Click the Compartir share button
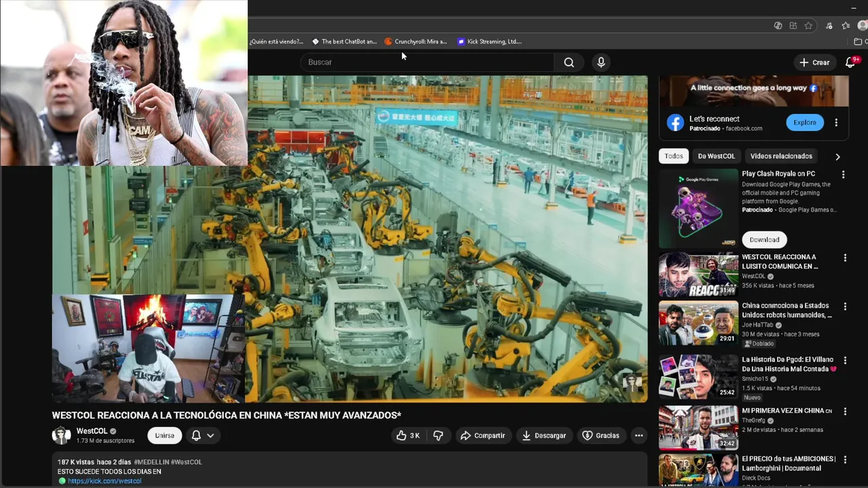This screenshot has width=868, height=488. tap(483, 435)
